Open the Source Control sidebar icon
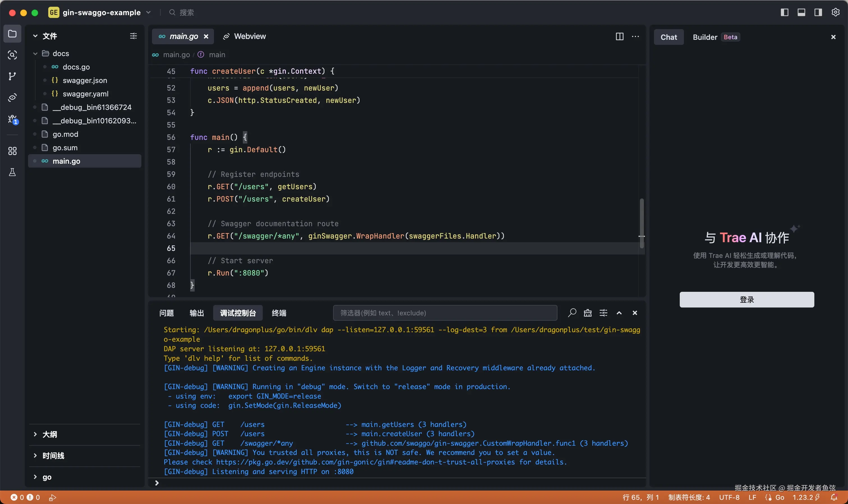 (12, 76)
